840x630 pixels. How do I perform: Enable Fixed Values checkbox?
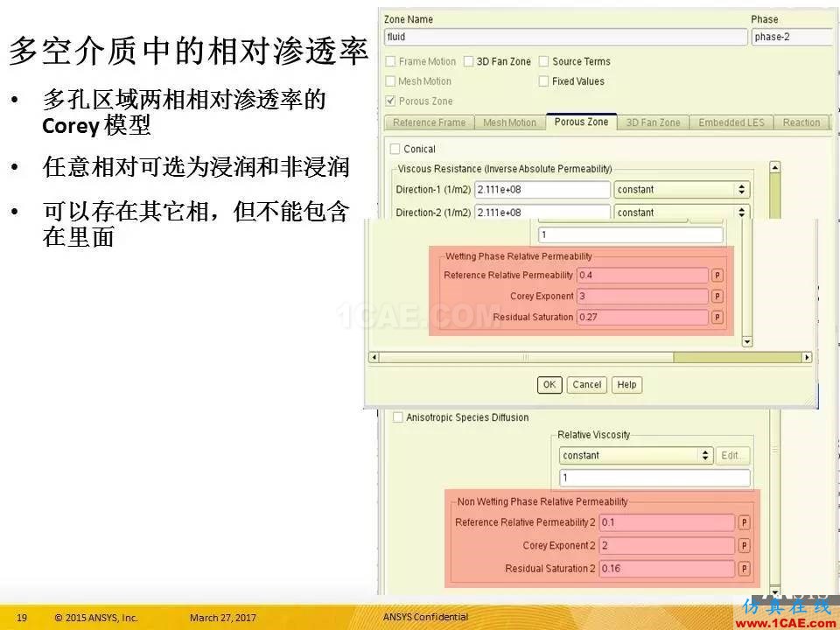coord(543,81)
